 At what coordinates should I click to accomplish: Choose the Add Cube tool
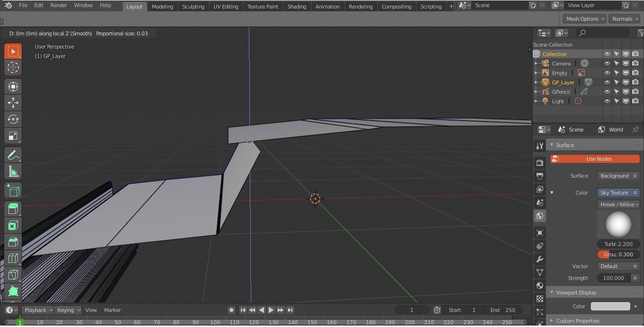coord(13,190)
